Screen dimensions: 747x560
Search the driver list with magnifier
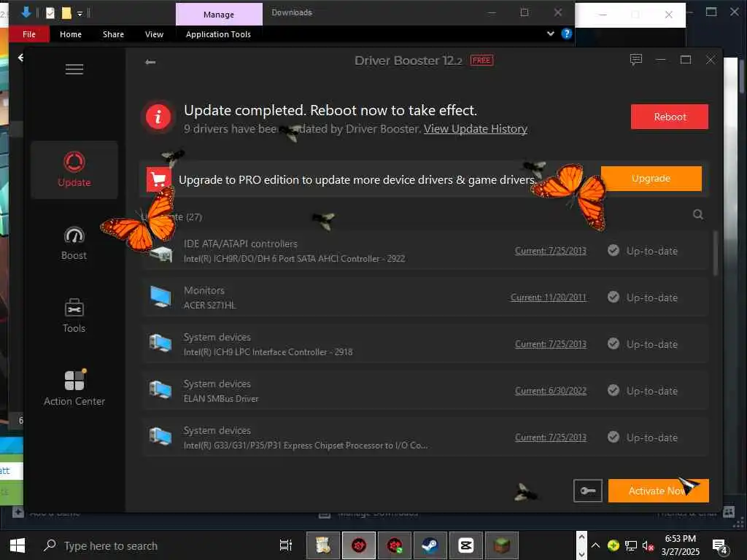(x=698, y=214)
